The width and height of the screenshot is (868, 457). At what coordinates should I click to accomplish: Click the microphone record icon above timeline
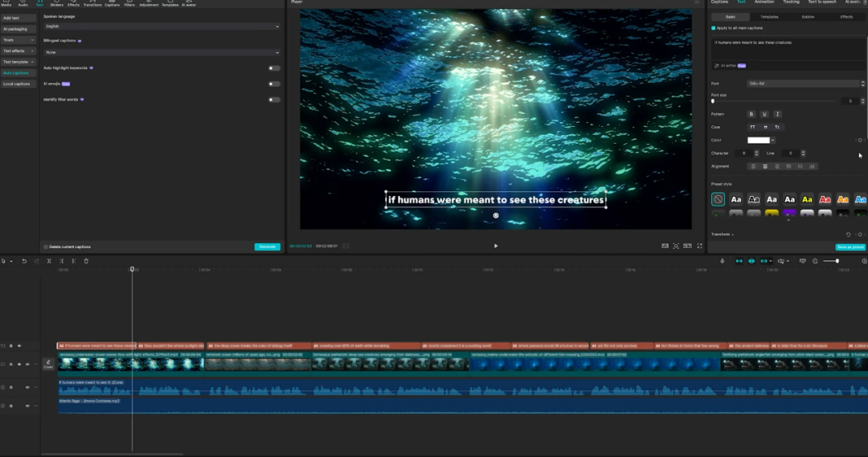point(722,261)
